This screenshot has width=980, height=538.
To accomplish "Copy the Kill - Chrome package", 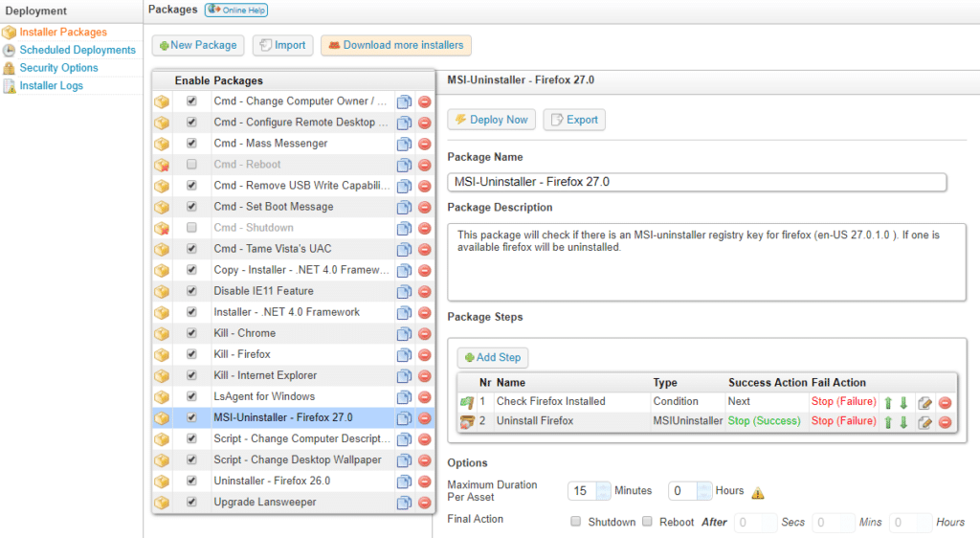I will (x=405, y=334).
